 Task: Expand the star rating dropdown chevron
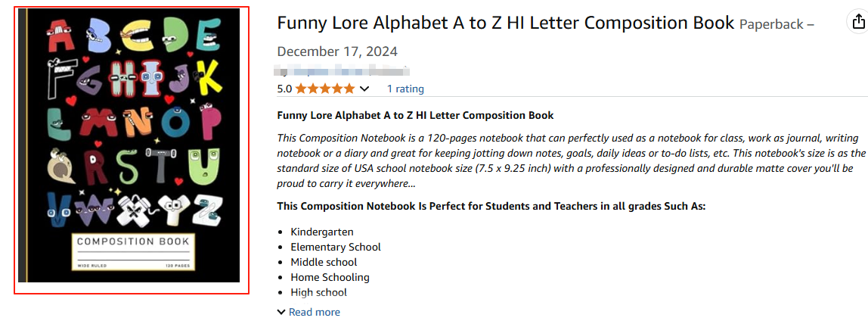point(364,89)
